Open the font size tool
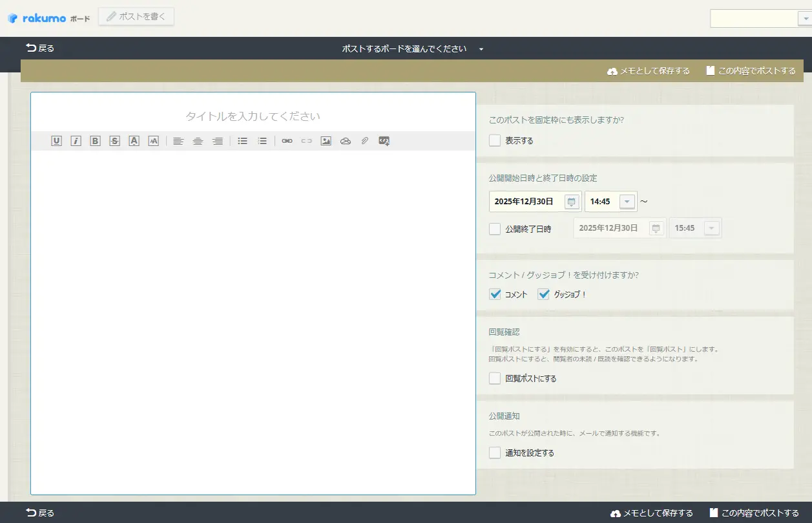Screen dimensions: 812x523 [x=153, y=141]
